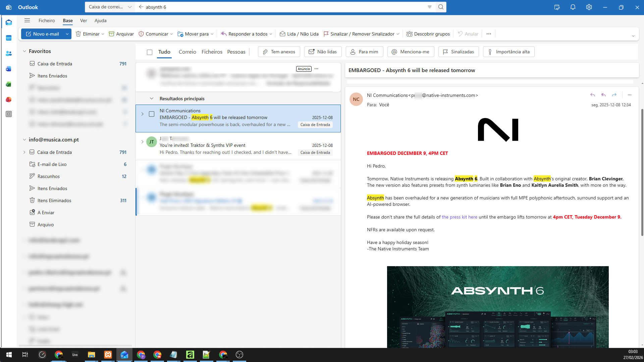Image resolution: width=644 pixels, height=362 pixels.
Task: Collapse the navigation pane hamburger icon
Action: point(27,20)
